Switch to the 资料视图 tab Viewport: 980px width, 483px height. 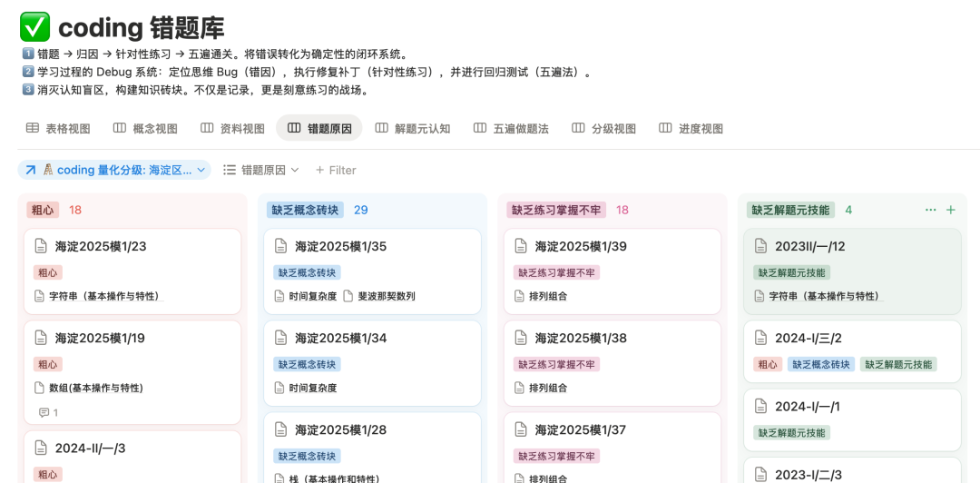(x=232, y=128)
